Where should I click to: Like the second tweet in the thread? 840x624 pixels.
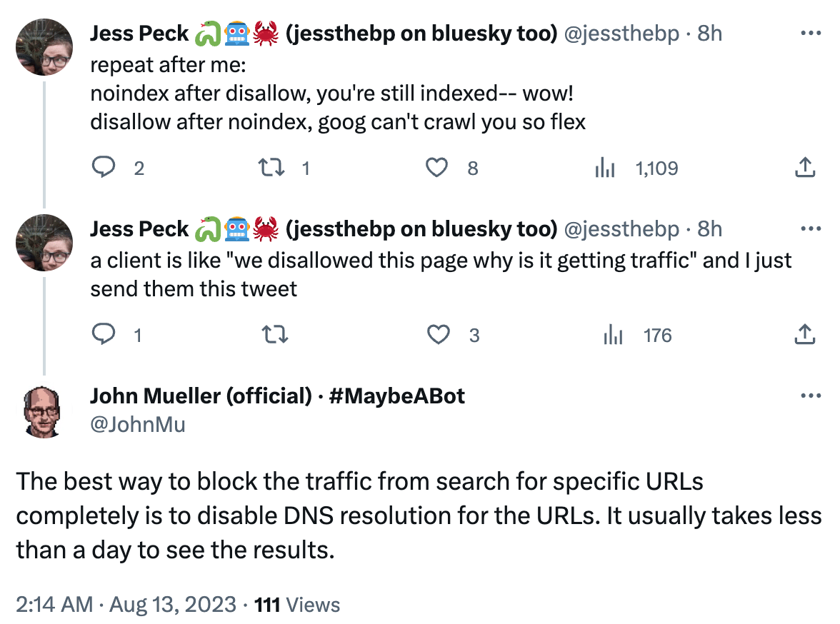[x=438, y=335]
